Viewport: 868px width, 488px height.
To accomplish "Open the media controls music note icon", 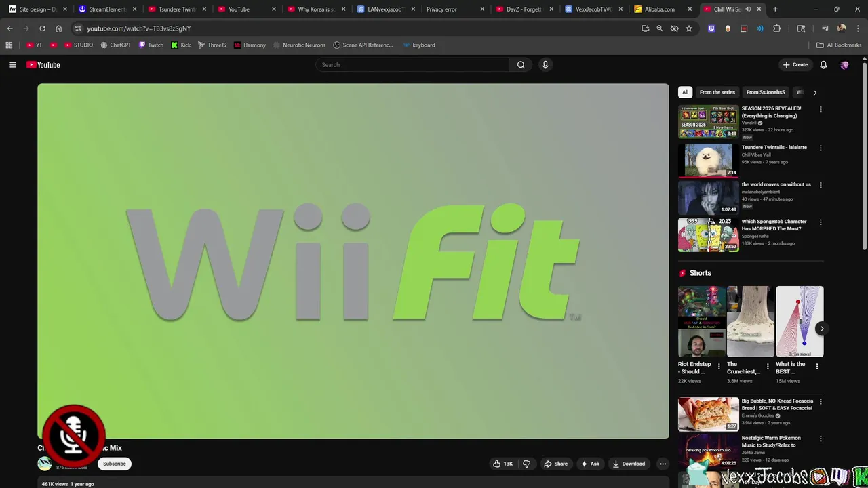I will 825,28.
